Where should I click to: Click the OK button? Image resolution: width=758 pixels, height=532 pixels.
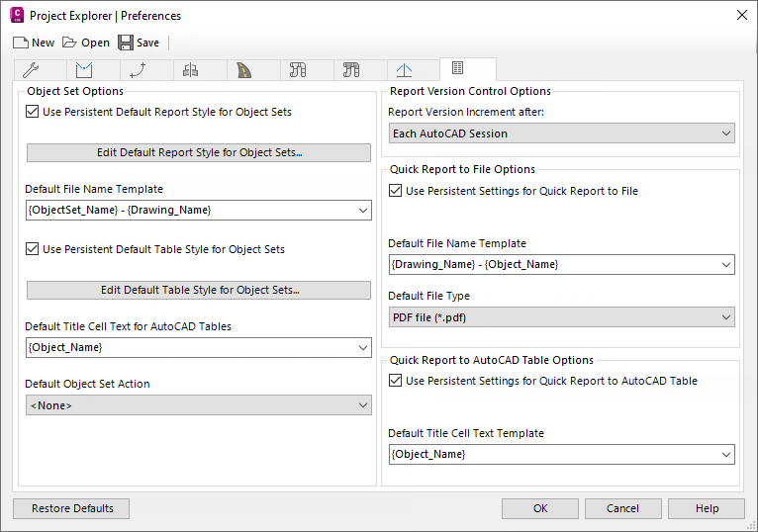(540, 508)
